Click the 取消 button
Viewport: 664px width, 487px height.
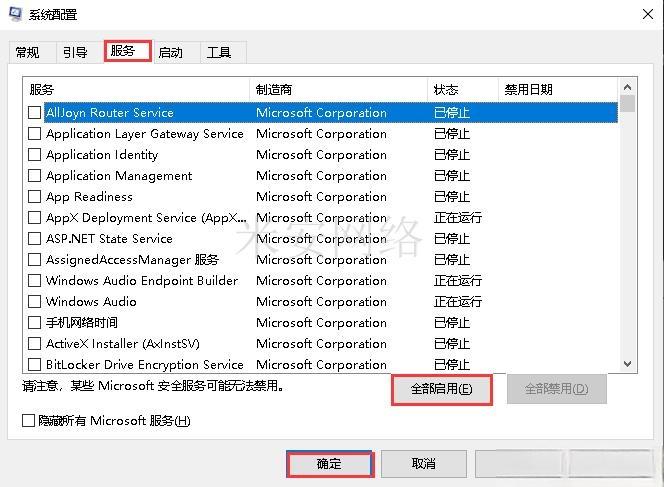(x=423, y=464)
